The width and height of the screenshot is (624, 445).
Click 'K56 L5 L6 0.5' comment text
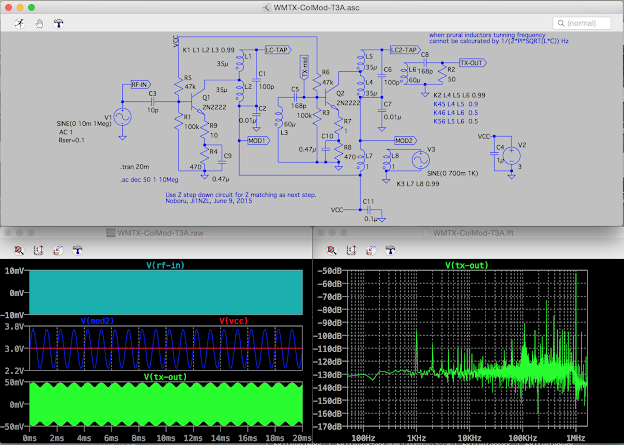(x=455, y=121)
